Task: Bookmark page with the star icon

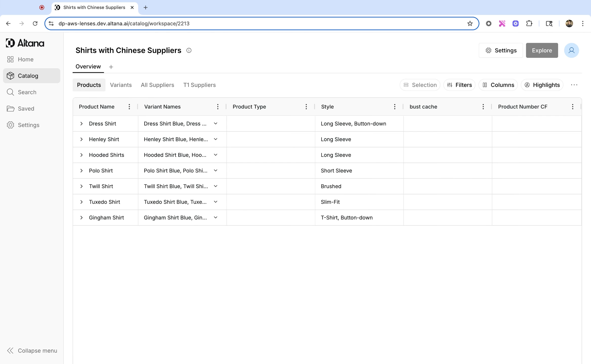Action: click(470, 24)
